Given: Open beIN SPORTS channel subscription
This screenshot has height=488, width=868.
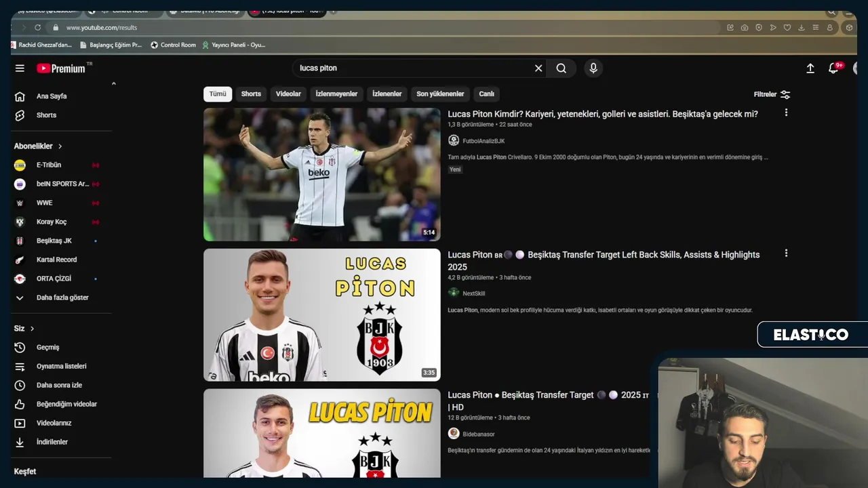Looking at the screenshot, I should pos(61,184).
